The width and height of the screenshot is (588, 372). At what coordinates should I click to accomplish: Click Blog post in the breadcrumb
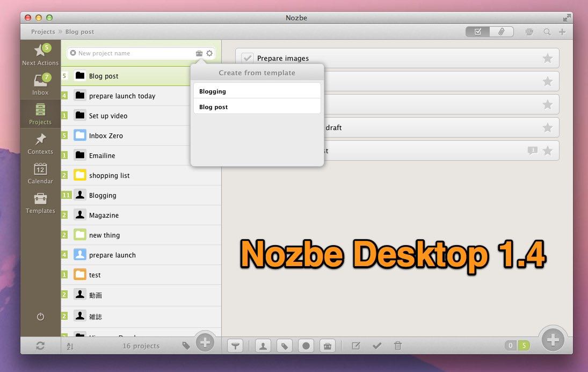pos(79,32)
